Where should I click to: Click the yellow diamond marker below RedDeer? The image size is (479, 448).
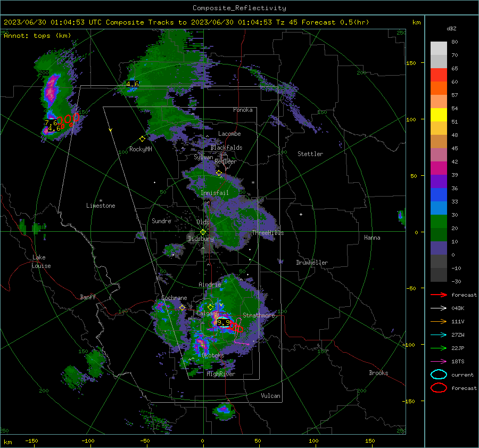(219, 173)
